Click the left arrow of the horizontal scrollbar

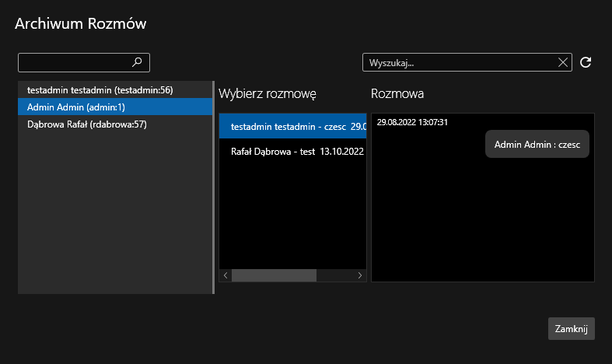click(x=226, y=275)
